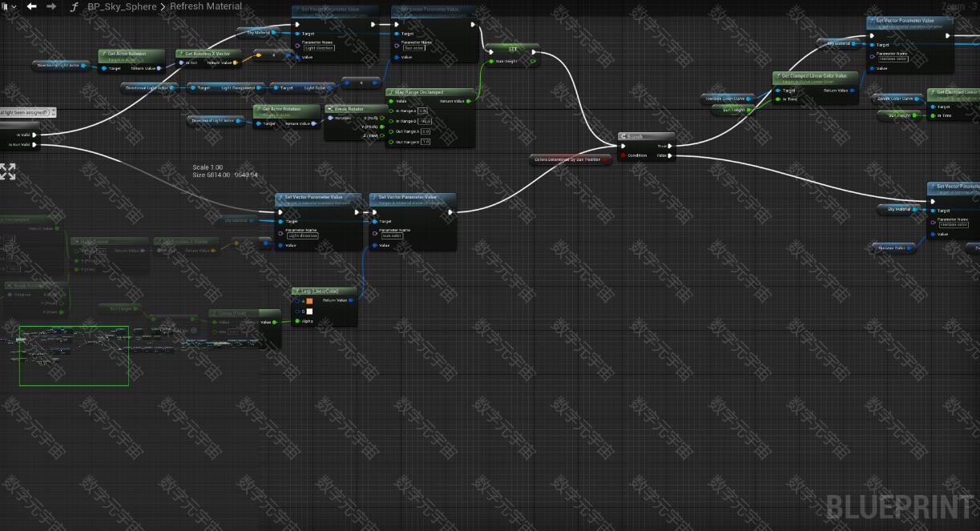Select the Horizon Color Curve variable

[x=728, y=99]
